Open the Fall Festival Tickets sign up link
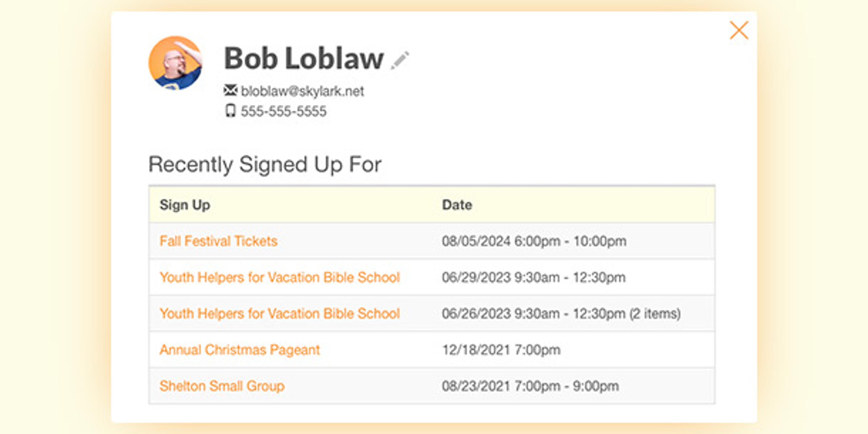Viewport: 868px width, 434px height. coord(218,241)
